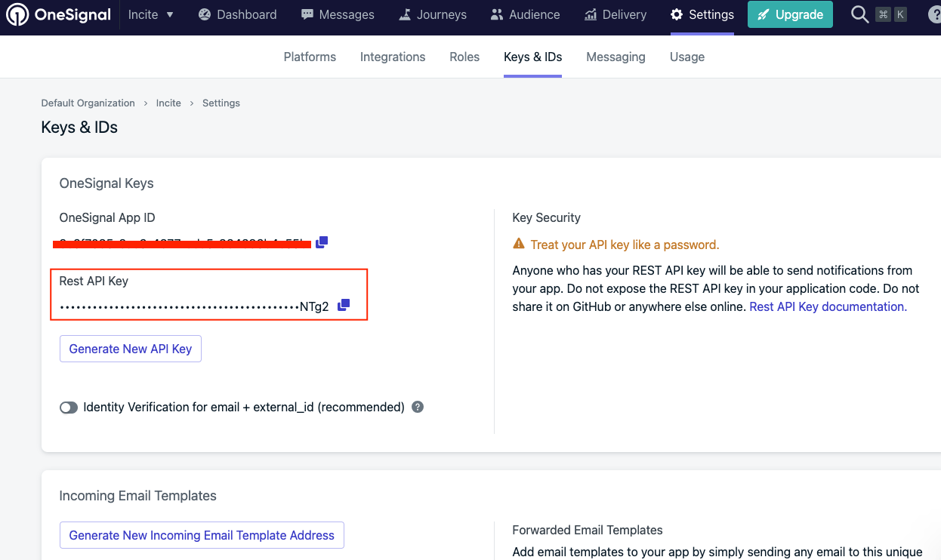This screenshot has width=941, height=560.
Task: Go to Journeys section
Action: pyautogui.click(x=433, y=14)
